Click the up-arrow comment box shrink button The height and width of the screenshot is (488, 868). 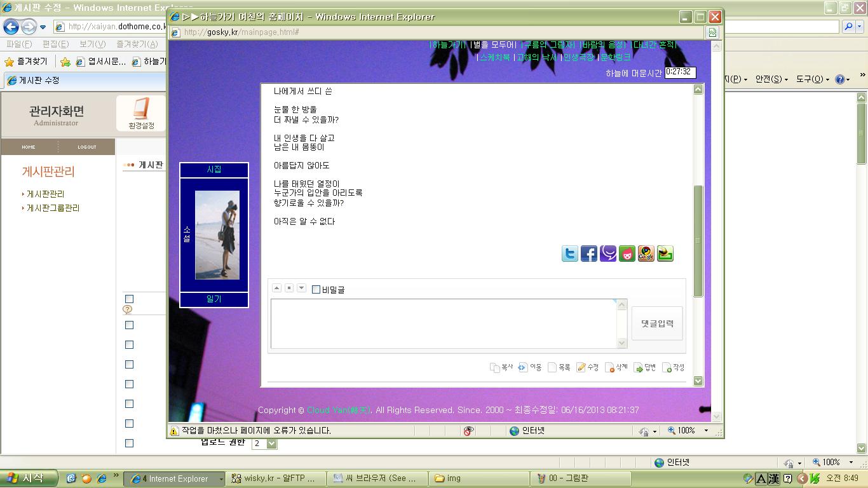(276, 288)
